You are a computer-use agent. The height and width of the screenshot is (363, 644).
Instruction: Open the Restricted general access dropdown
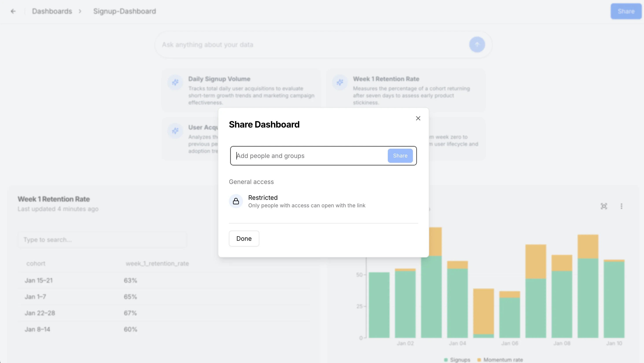[x=263, y=198]
